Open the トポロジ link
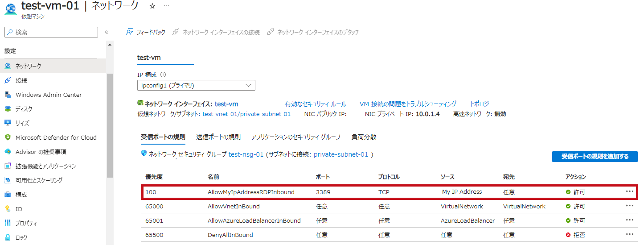The image size is (644, 245). click(479, 104)
